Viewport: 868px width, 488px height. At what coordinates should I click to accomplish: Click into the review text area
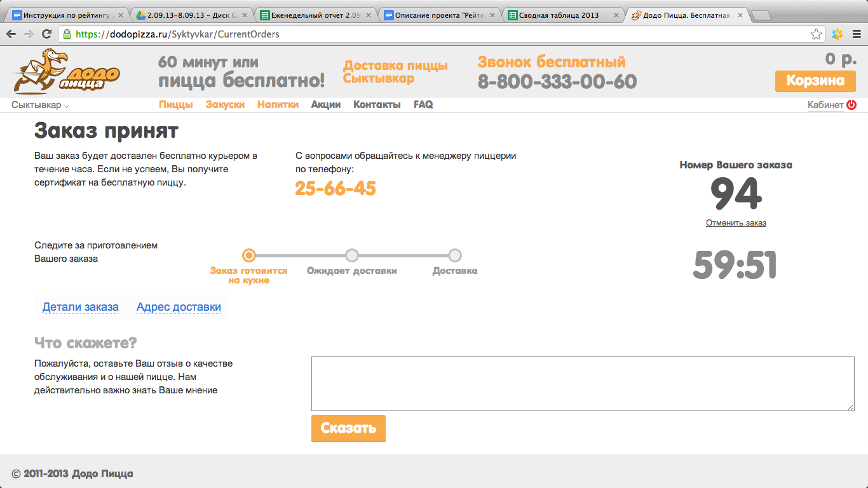coord(582,383)
